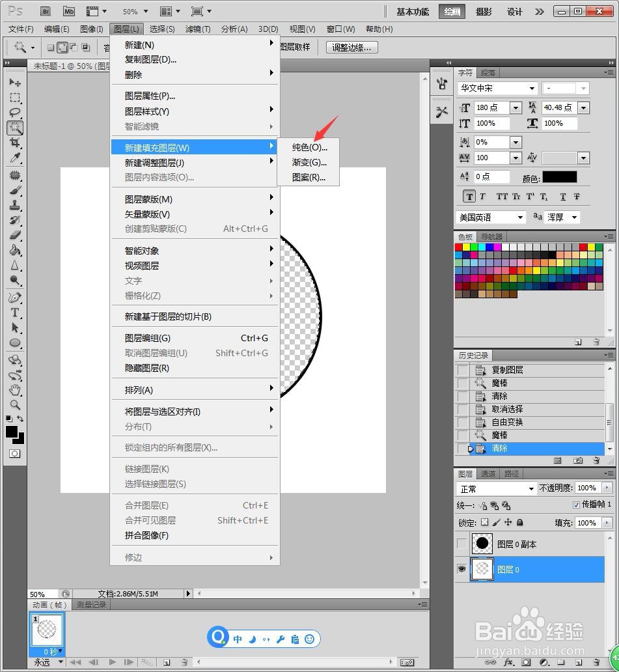Select the Hand tool

point(15,390)
